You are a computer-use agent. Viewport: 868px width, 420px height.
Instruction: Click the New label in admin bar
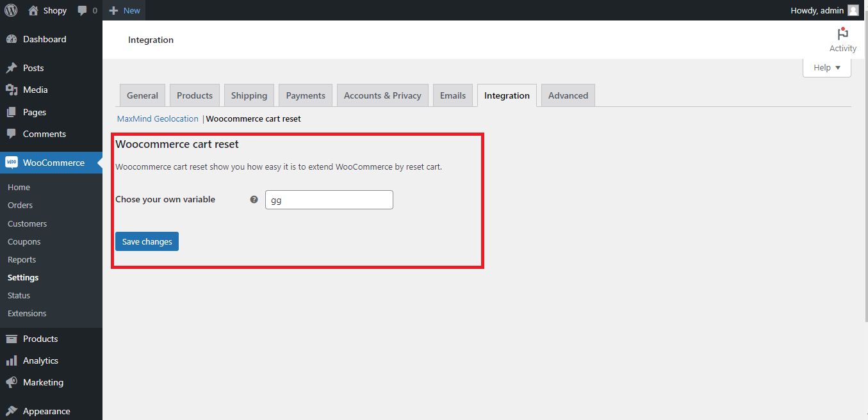(x=132, y=11)
